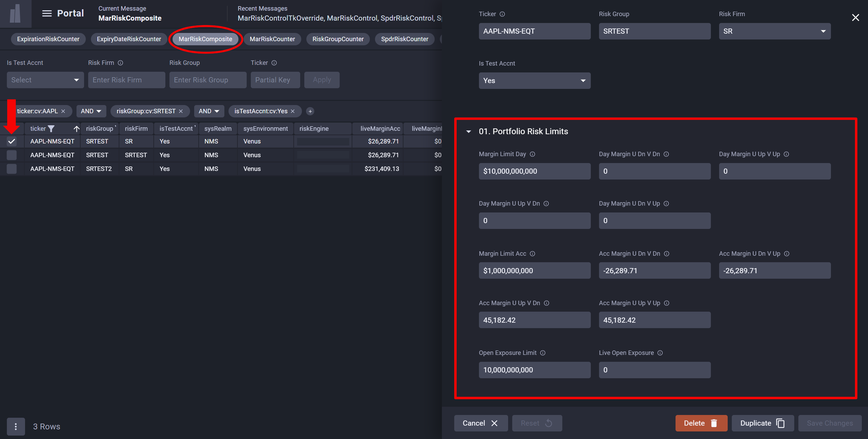Select the SRTEST2 row checkbox

click(12, 169)
